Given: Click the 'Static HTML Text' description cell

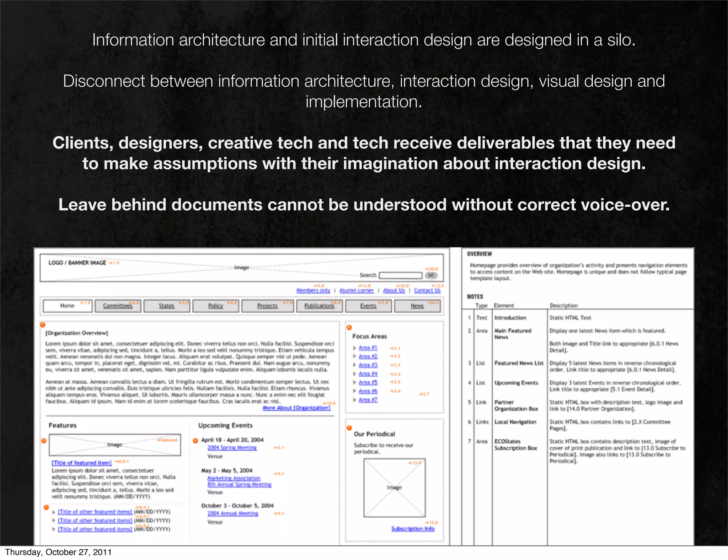Looking at the screenshot, I should click(570, 318).
